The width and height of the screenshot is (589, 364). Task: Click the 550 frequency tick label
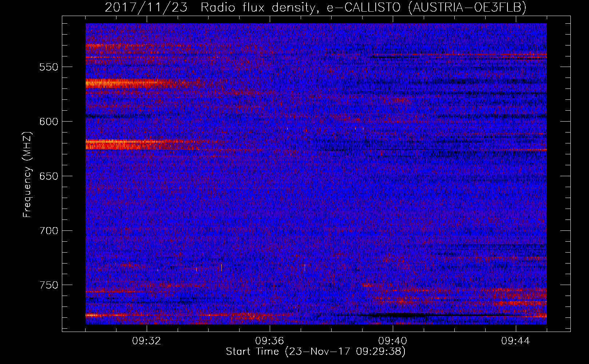[x=49, y=67]
